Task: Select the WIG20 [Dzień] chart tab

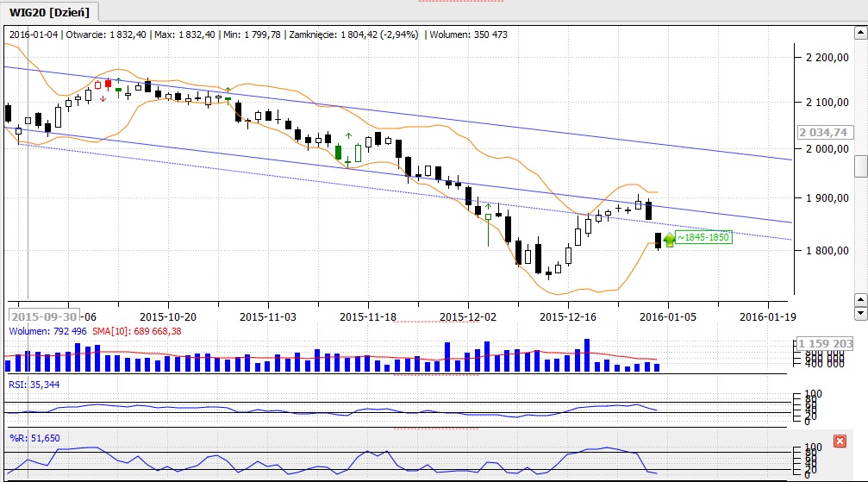Action: point(50,11)
